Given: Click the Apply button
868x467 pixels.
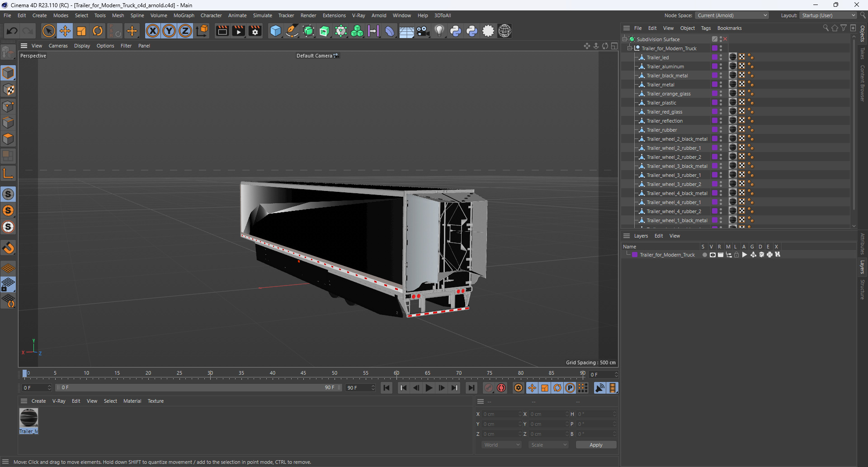Looking at the screenshot, I should coord(596,445).
